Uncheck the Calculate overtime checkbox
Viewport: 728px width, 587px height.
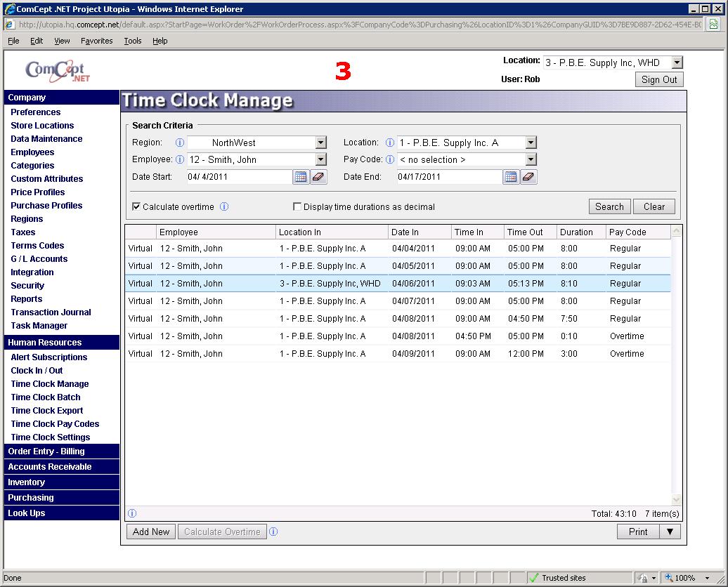[x=136, y=207]
